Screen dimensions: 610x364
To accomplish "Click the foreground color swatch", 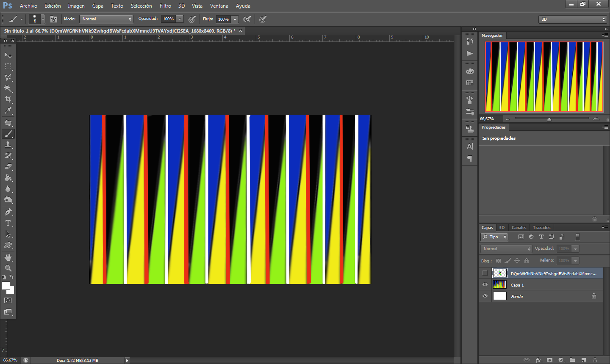I will (6, 286).
